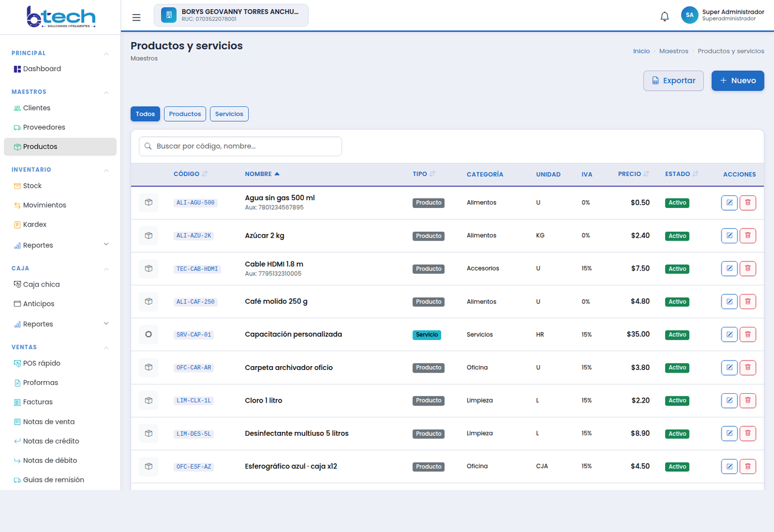Sort the table by Nombre

262,174
